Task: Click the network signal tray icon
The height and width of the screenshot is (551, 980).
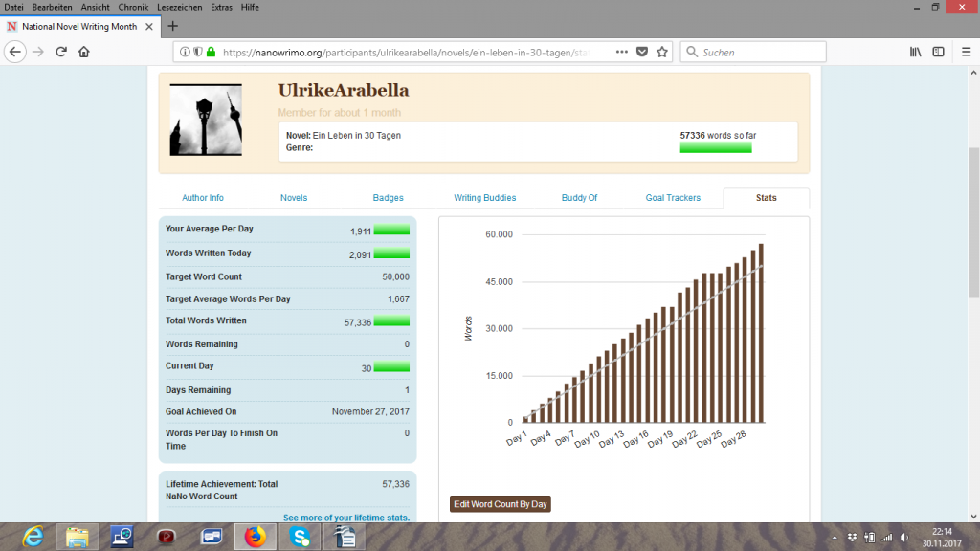Action: point(887,538)
